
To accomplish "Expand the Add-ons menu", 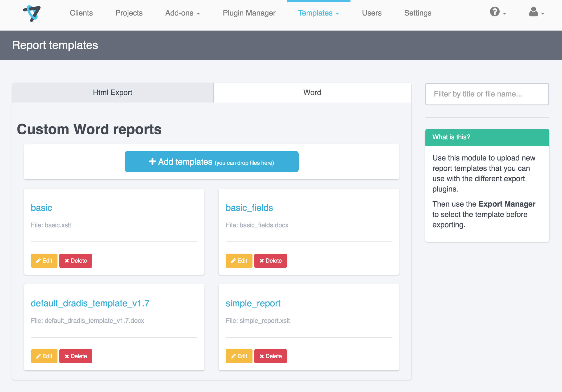I will tap(182, 13).
